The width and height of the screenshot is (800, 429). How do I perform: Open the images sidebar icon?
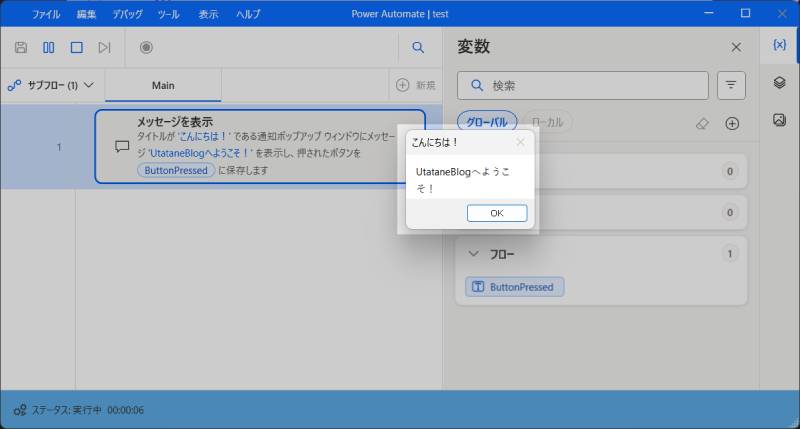point(779,120)
